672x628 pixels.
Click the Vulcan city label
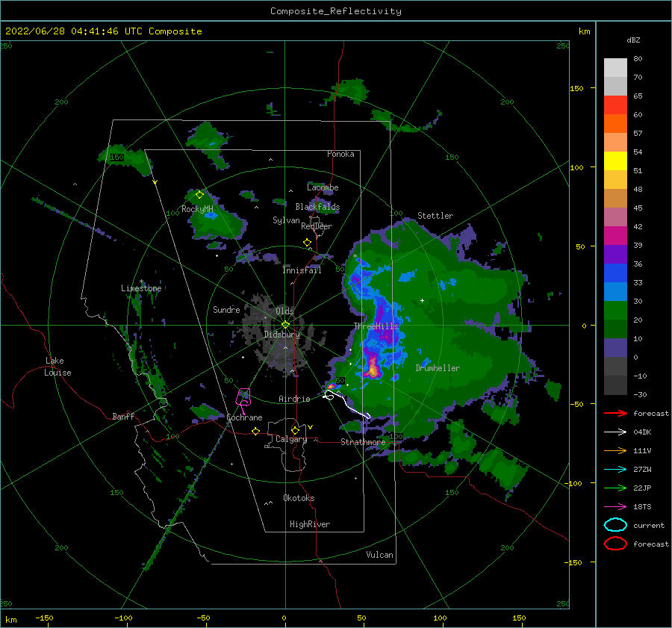379,555
